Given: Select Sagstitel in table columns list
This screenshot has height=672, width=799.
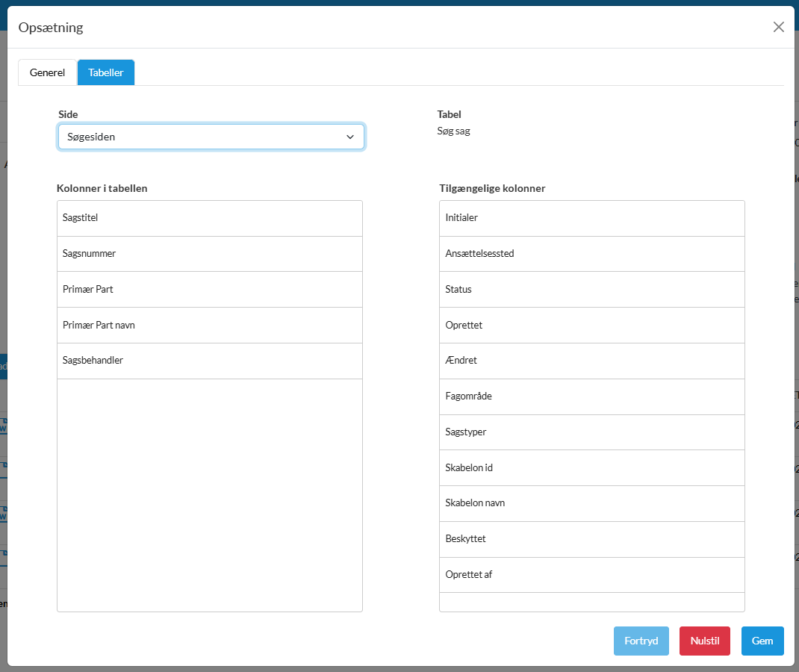Looking at the screenshot, I should 209,218.
